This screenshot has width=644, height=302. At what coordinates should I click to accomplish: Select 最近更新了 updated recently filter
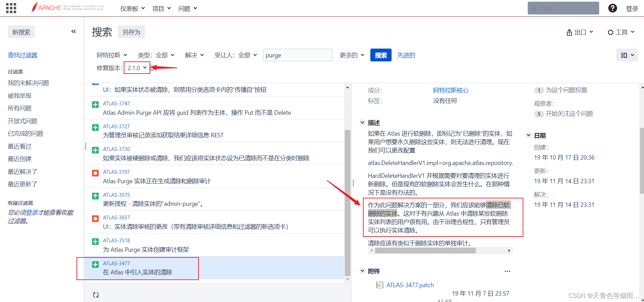23,184
